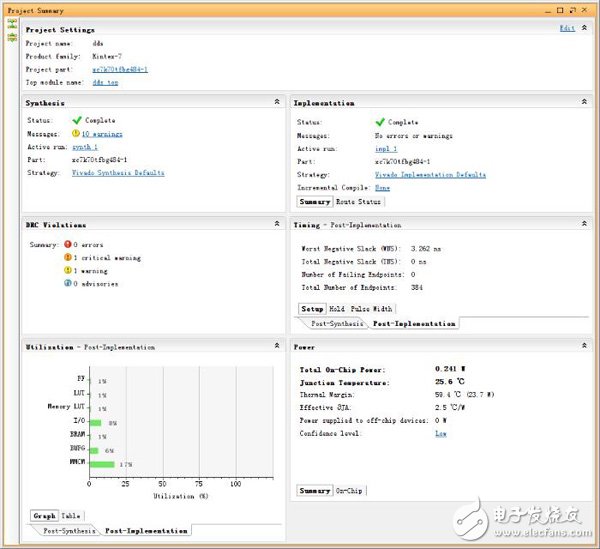Open the Vivado Synthesis Defaults strategy link

(x=118, y=173)
